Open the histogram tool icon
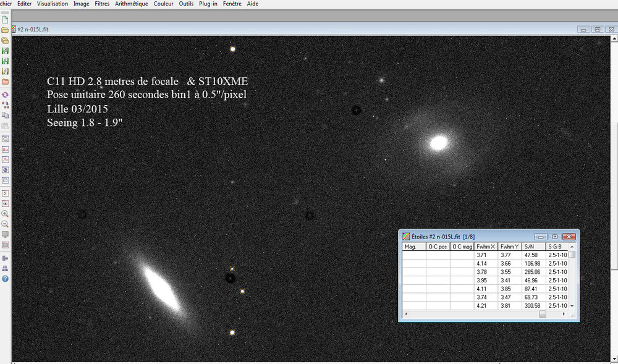This screenshot has height=364, width=618. 5,150
